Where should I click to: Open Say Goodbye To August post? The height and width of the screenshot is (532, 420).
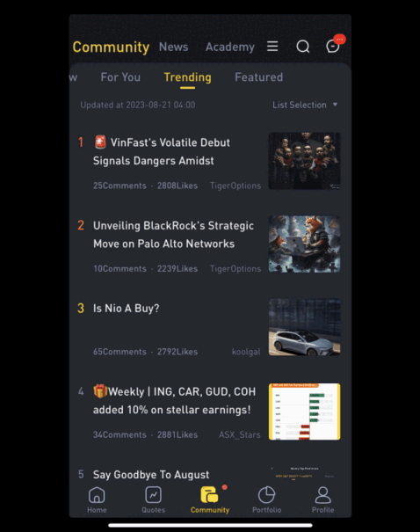[151, 475]
